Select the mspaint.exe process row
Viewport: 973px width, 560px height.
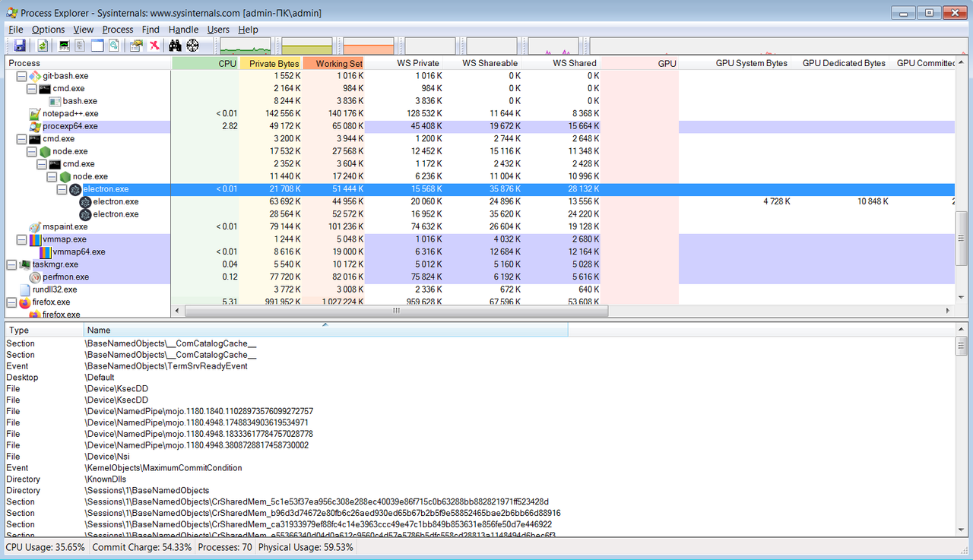point(479,226)
